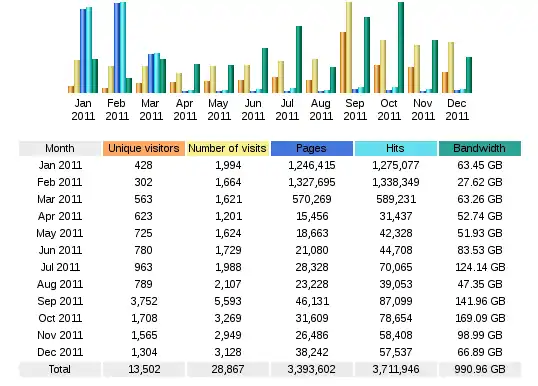The height and width of the screenshot is (386, 538).
Task: Click the Feb 2011 pages value 1,327,695
Action: (x=312, y=182)
